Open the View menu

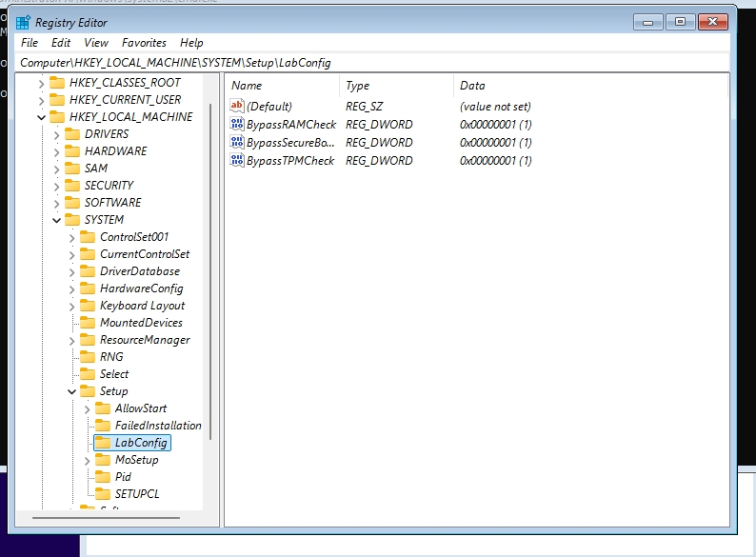pos(96,43)
